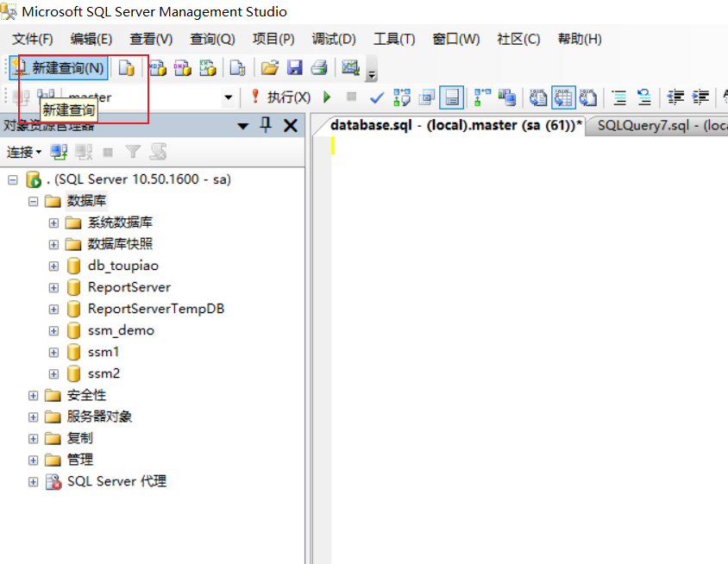Close the Object Explorer panel
The height and width of the screenshot is (564, 728).
[291, 125]
